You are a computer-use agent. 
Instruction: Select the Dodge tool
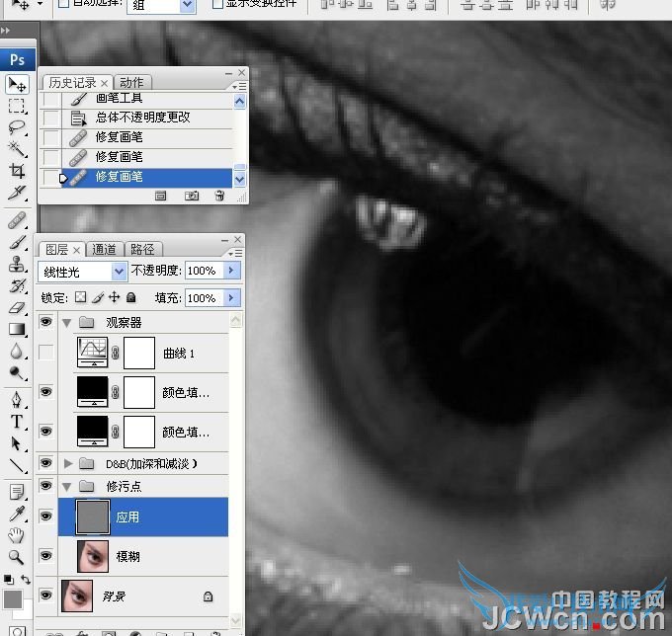click(x=17, y=373)
